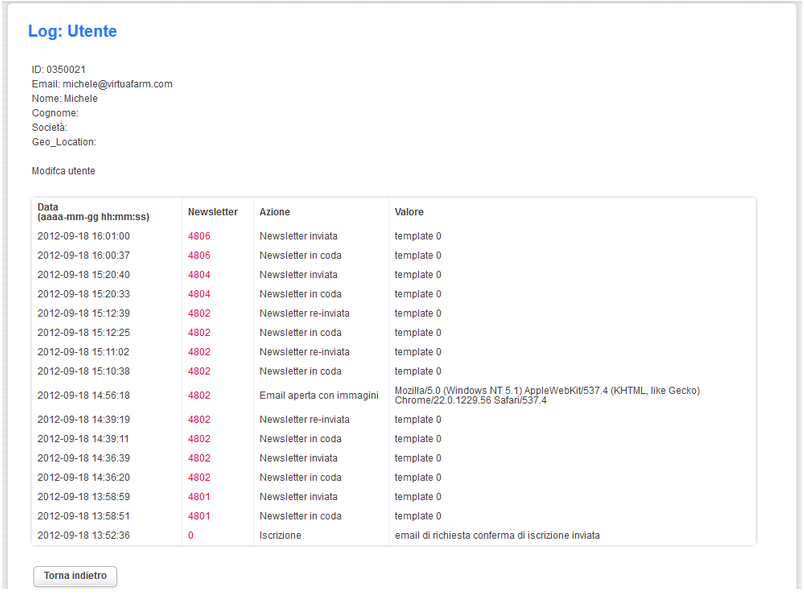Open newsletter 4802 for Email aperta con immagini

pos(199,395)
